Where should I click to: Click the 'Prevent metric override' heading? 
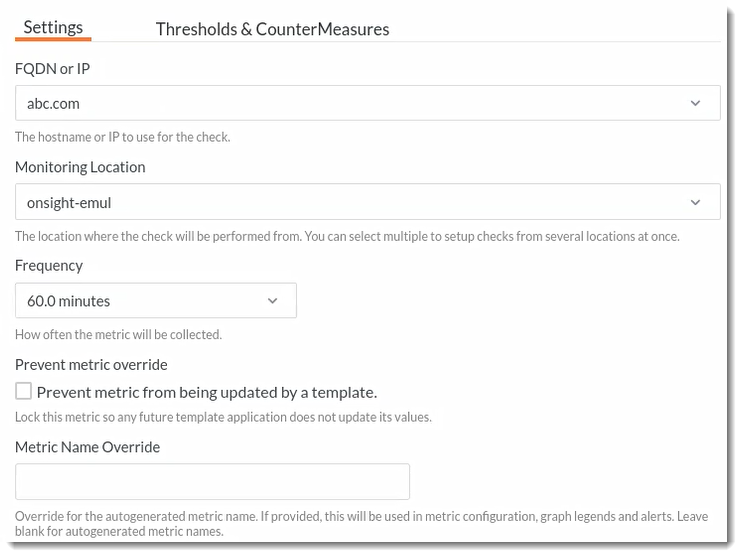(91, 365)
